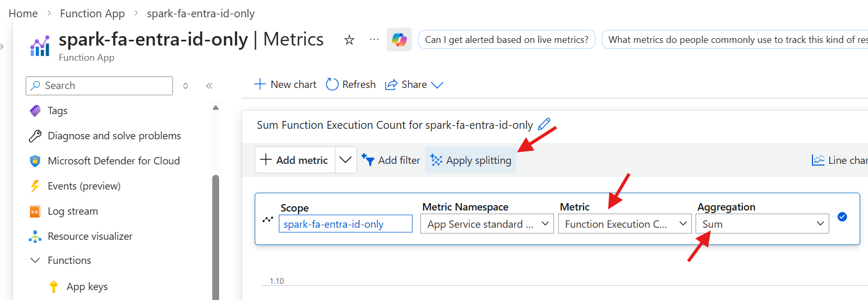The height and width of the screenshot is (300, 868).
Task: Focus the sidebar Search field
Action: click(x=99, y=86)
